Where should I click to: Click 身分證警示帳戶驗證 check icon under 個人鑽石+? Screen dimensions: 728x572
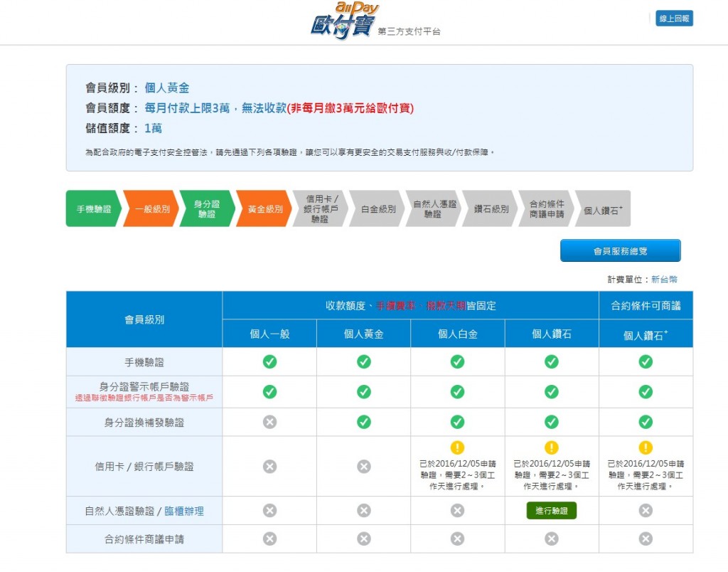coord(646,392)
